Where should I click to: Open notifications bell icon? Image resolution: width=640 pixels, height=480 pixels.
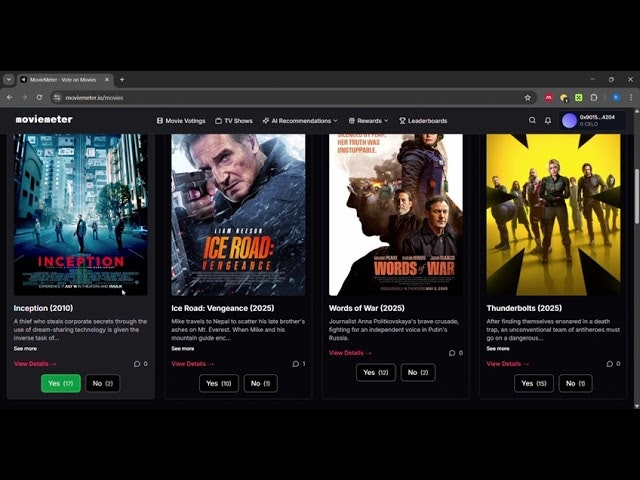(x=548, y=120)
